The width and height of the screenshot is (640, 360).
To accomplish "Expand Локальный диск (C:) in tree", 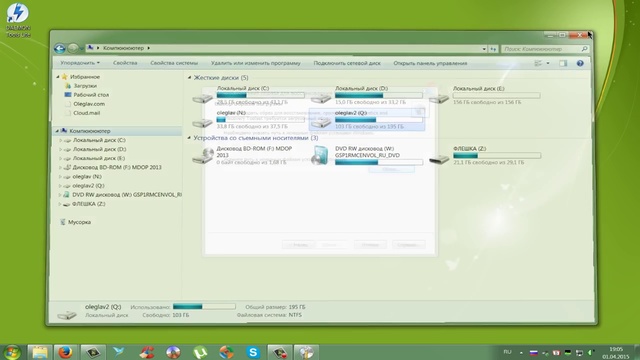I will coord(60,140).
